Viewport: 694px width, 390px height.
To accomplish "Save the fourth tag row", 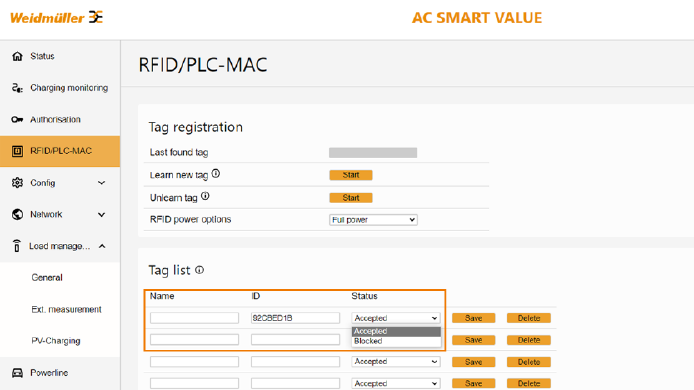I will [474, 383].
